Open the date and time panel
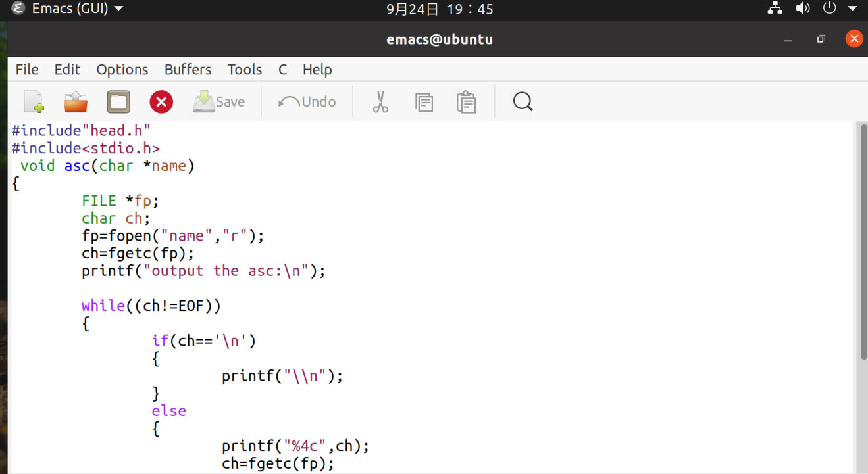This screenshot has height=474, width=868. [x=440, y=9]
